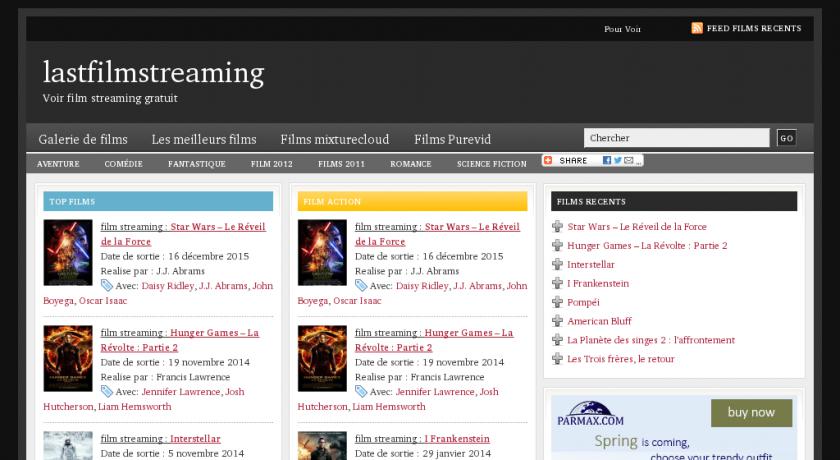Open Star Wars poster in Film Action
Viewport: 840px width, 460px height.
coord(322,252)
